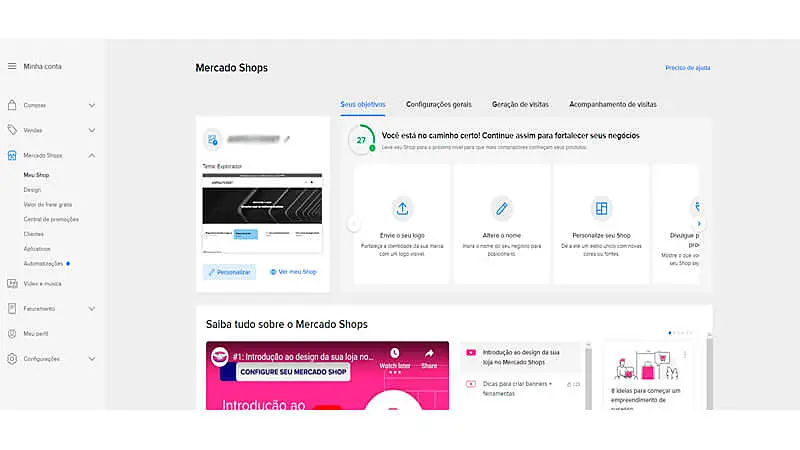The height and width of the screenshot is (450, 800).
Task: Open Aplicativos in sidebar submenu
Action: (x=37, y=249)
